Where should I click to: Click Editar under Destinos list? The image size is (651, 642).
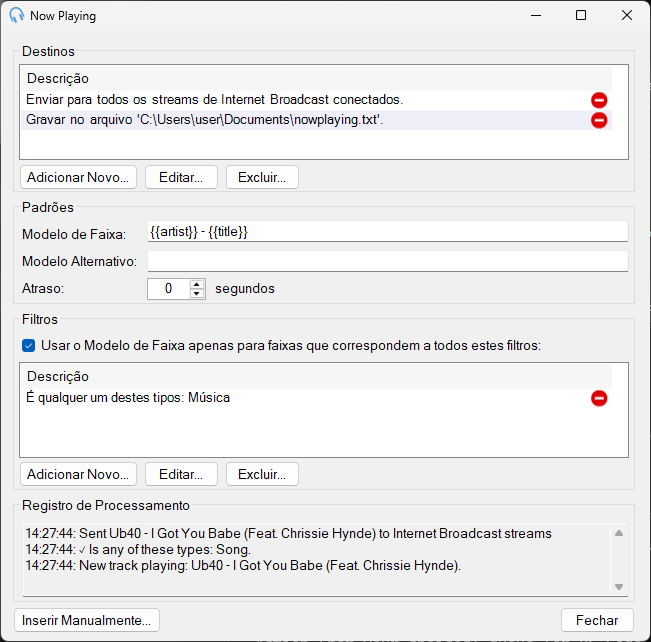[181, 177]
